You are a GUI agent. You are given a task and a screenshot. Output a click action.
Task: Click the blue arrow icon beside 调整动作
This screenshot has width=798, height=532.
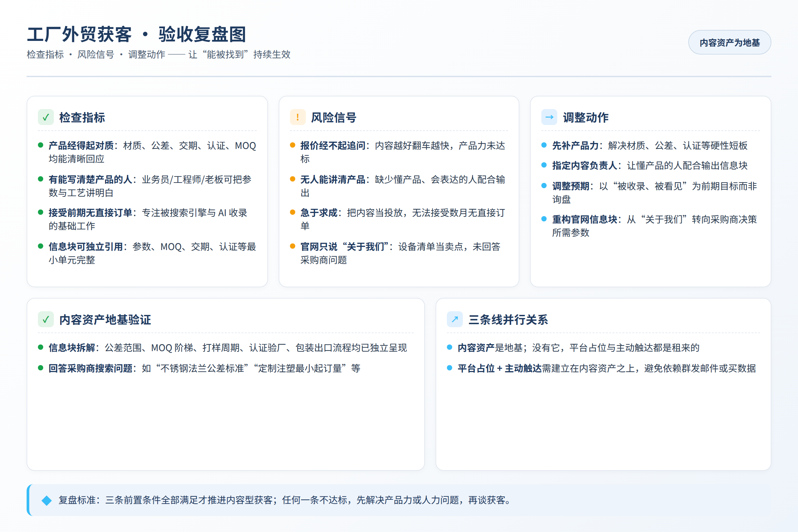point(549,117)
